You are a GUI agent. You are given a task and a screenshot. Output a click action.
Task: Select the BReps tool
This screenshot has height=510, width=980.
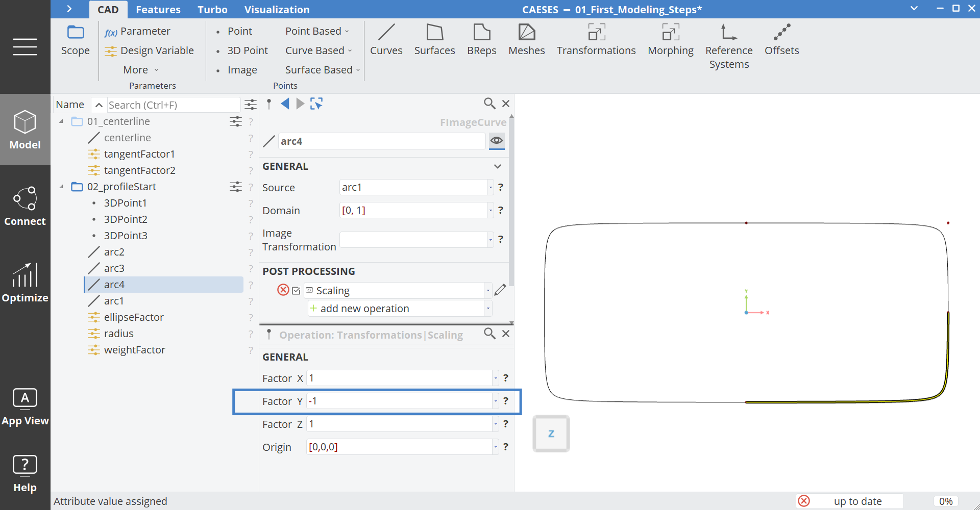481,40
